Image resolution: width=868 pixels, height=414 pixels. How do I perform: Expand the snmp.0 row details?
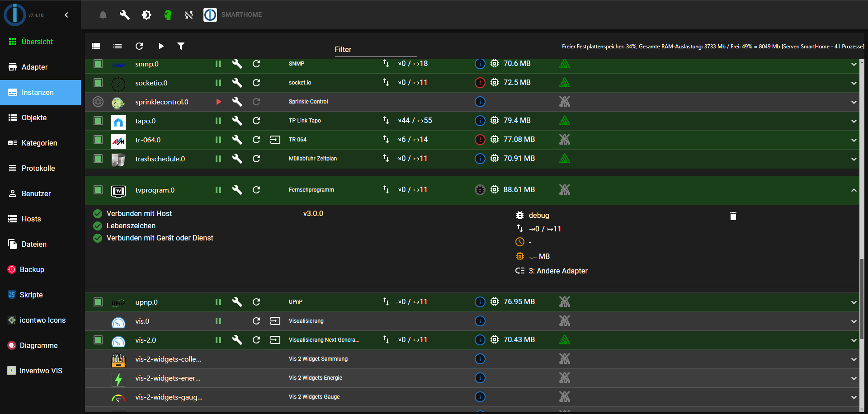pos(854,64)
